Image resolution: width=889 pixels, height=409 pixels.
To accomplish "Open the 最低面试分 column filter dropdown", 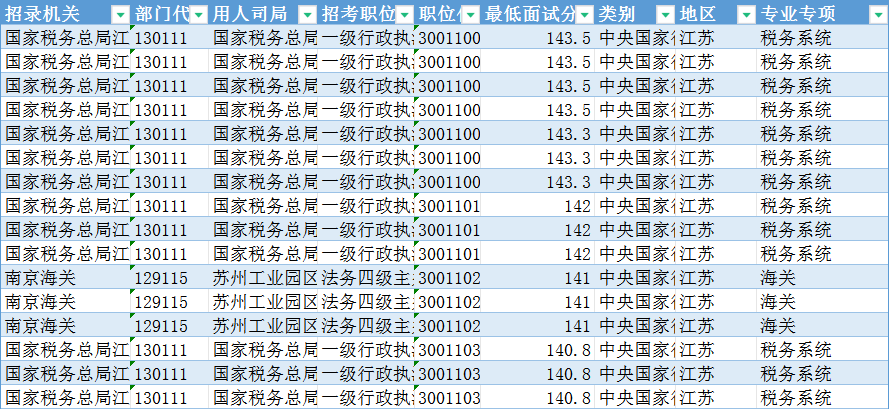I will 584,14.
